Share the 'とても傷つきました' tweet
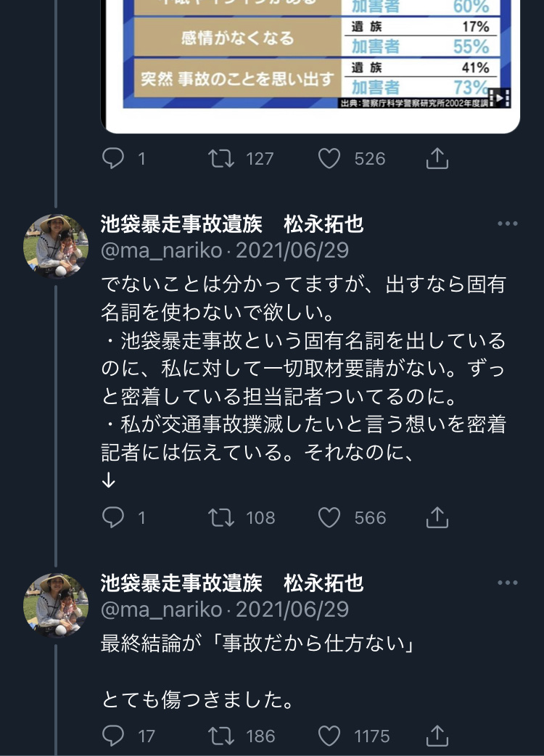The image size is (544, 756). [x=437, y=736]
